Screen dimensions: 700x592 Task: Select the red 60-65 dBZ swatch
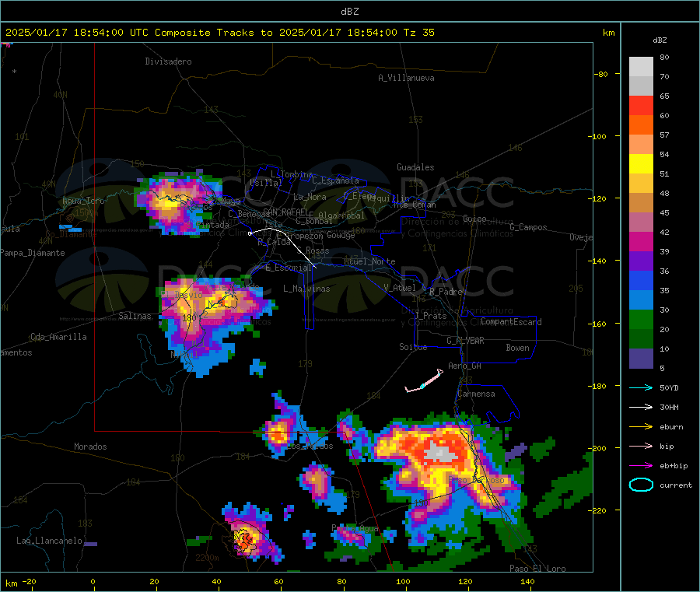tap(641, 106)
